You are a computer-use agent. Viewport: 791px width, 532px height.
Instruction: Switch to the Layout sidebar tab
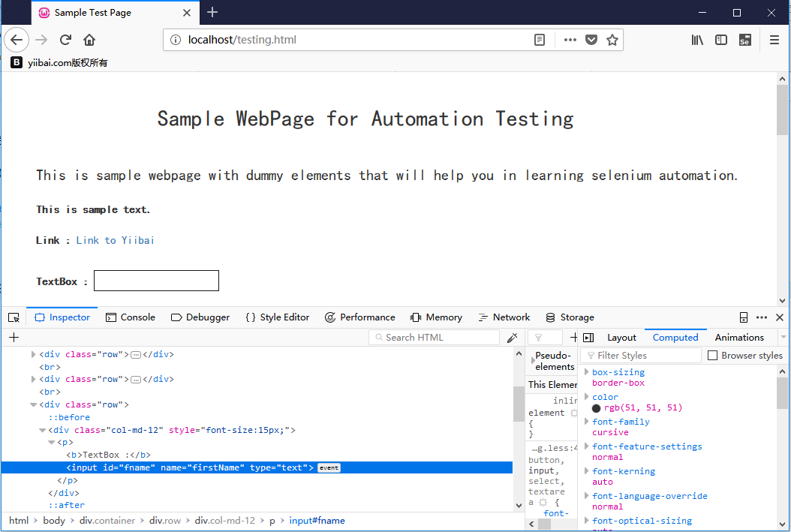[x=621, y=338]
